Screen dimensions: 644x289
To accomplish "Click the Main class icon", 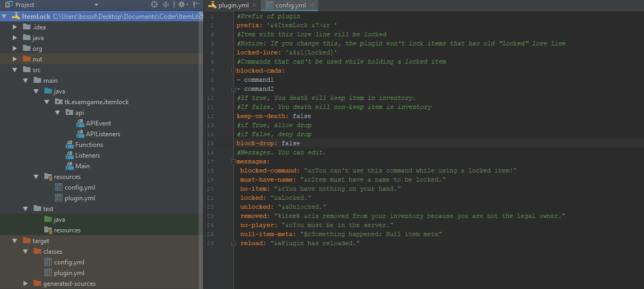I will [69, 166].
